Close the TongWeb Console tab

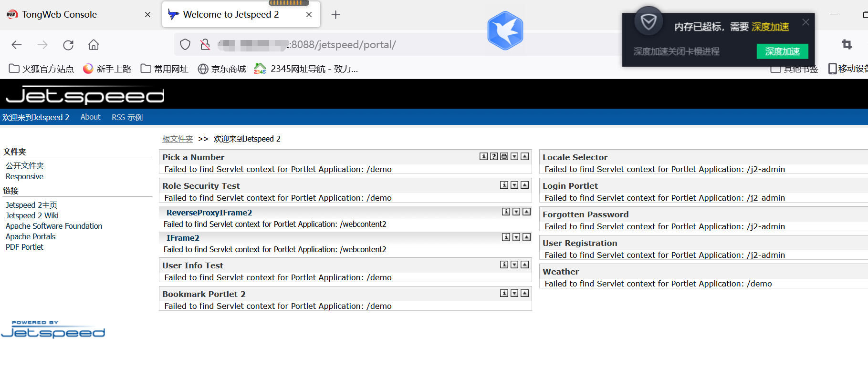click(148, 15)
